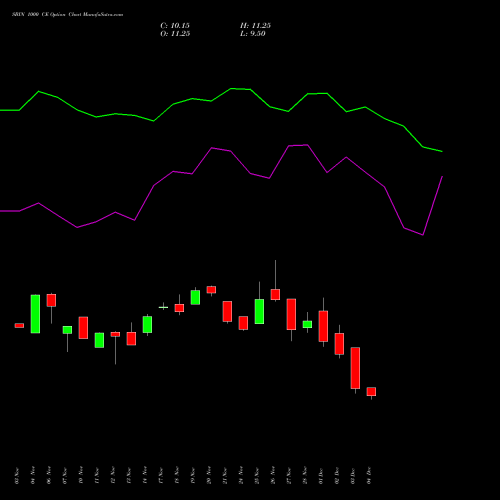The height and width of the screenshot is (500, 500).
Task: Click the '18 Nov' date label
Action: [177, 476]
